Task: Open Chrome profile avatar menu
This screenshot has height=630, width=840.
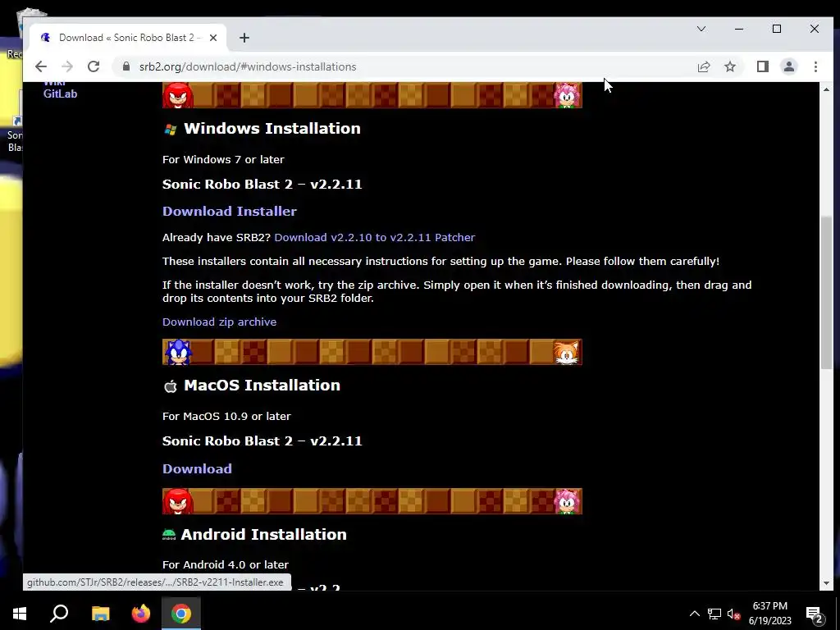Action: [788, 66]
